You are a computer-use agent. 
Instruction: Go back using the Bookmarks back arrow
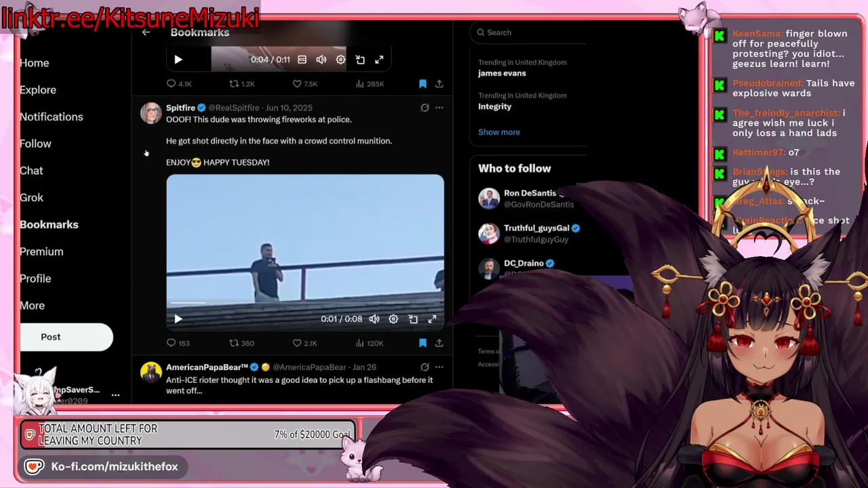coord(146,33)
